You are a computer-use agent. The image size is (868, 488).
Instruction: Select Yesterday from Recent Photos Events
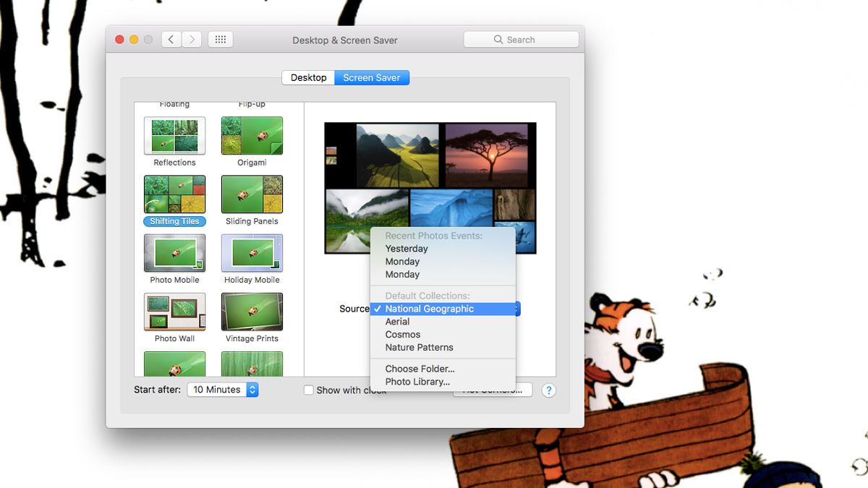407,249
